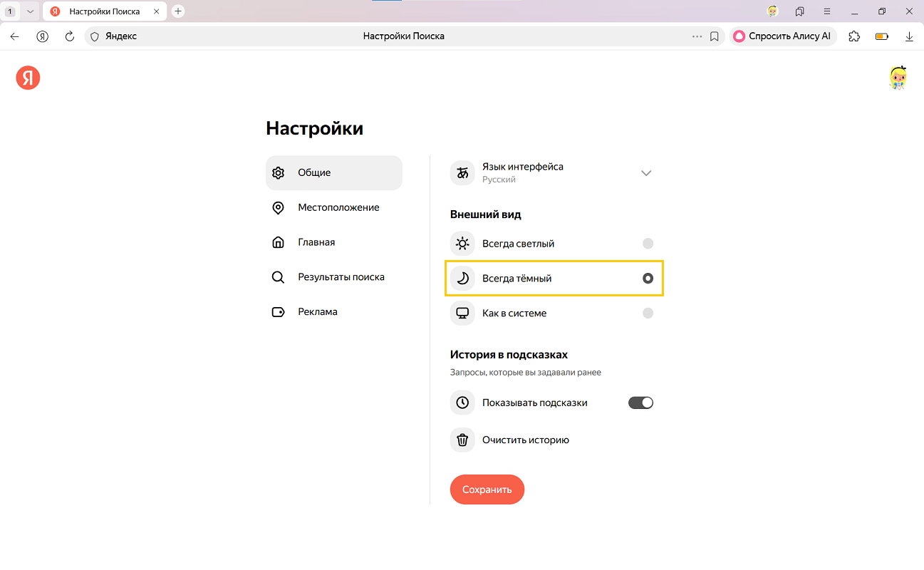Open the tab list dropdown arrow
Viewport: 924px width, 570px height.
click(x=30, y=11)
